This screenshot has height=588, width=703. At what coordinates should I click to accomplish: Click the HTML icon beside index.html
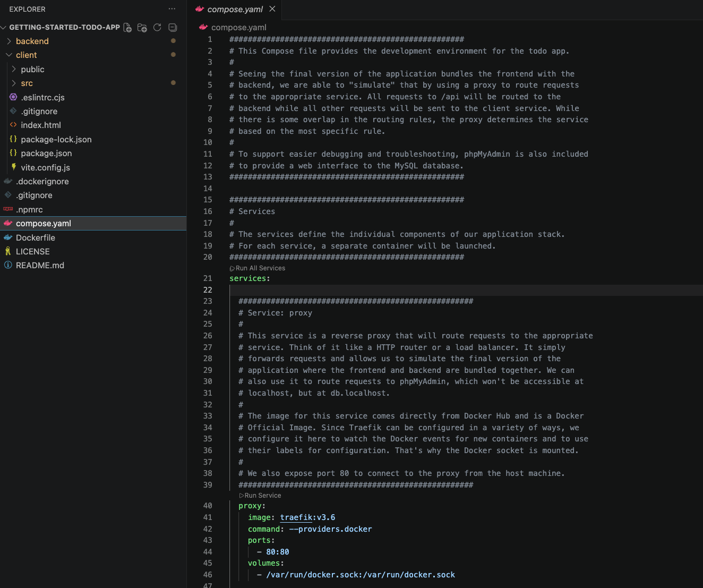click(13, 125)
